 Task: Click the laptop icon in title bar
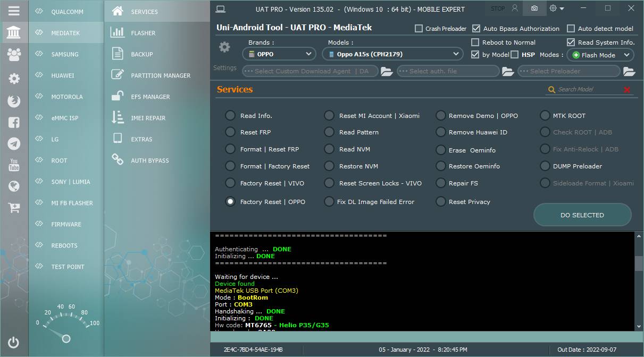point(221,8)
